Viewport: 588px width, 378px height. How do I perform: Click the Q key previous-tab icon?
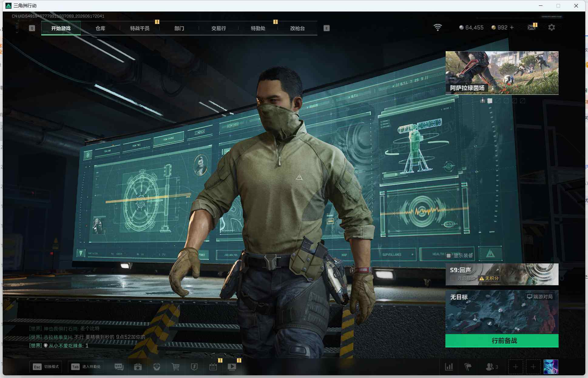point(32,28)
